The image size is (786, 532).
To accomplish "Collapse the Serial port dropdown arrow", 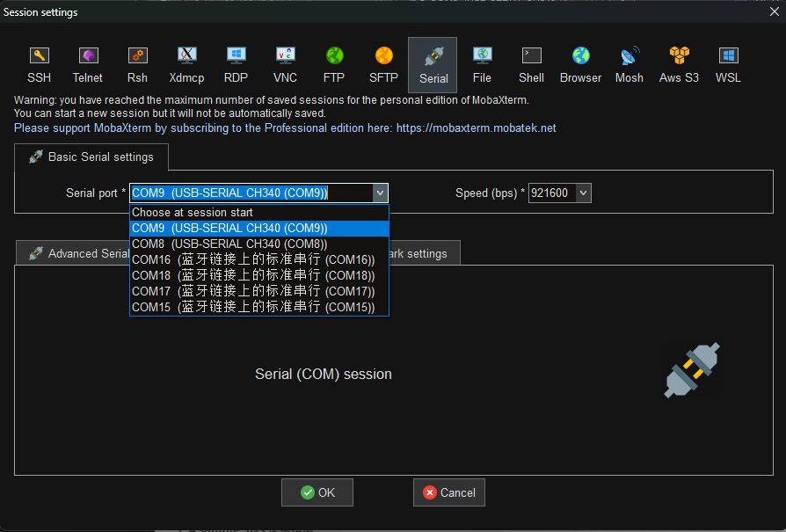I will pyautogui.click(x=380, y=193).
